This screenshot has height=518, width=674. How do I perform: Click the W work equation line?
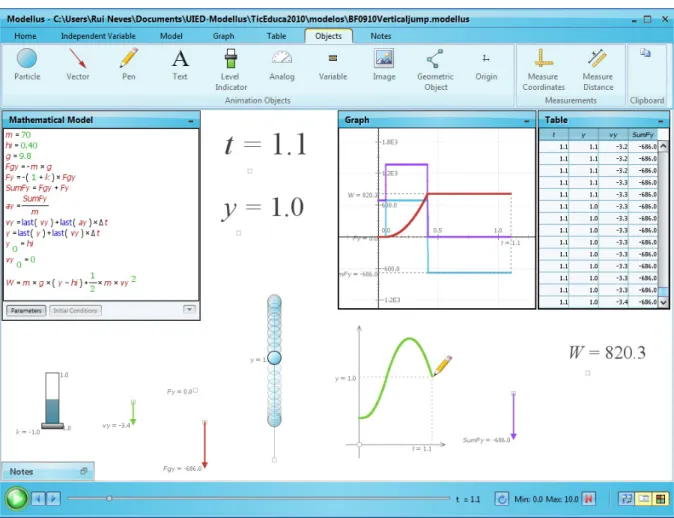coord(71,281)
